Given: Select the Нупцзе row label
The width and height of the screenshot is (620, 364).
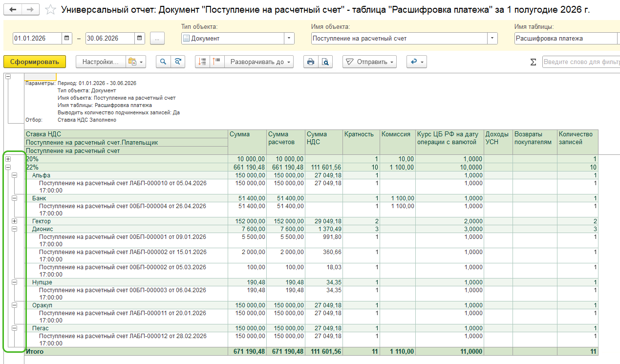Looking at the screenshot, I should (x=42, y=282).
